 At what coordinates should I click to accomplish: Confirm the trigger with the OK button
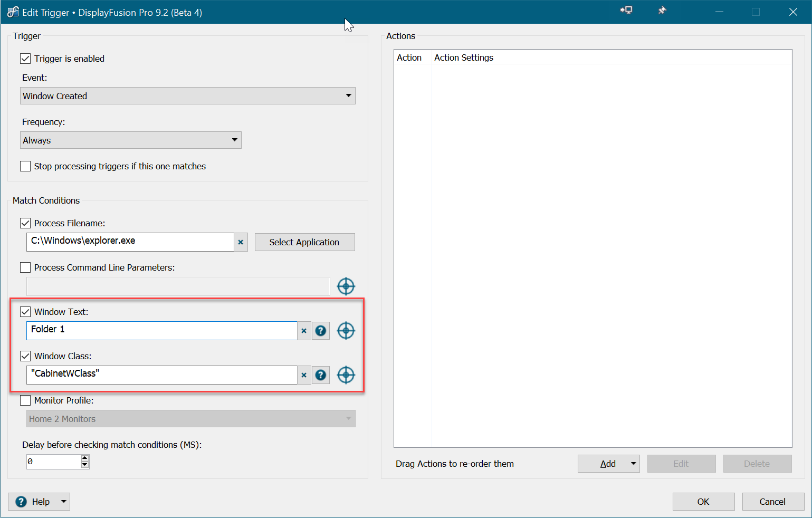[703, 502]
